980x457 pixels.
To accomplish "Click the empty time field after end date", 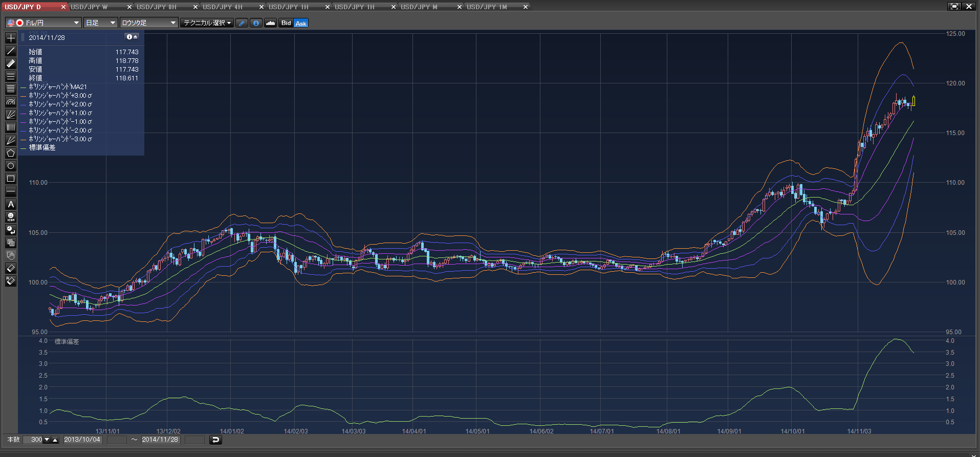I will click(194, 440).
